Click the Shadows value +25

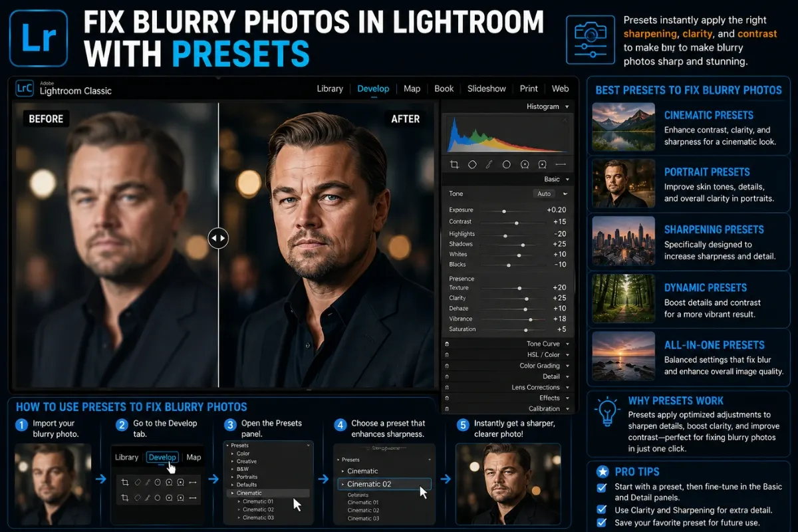pos(559,244)
